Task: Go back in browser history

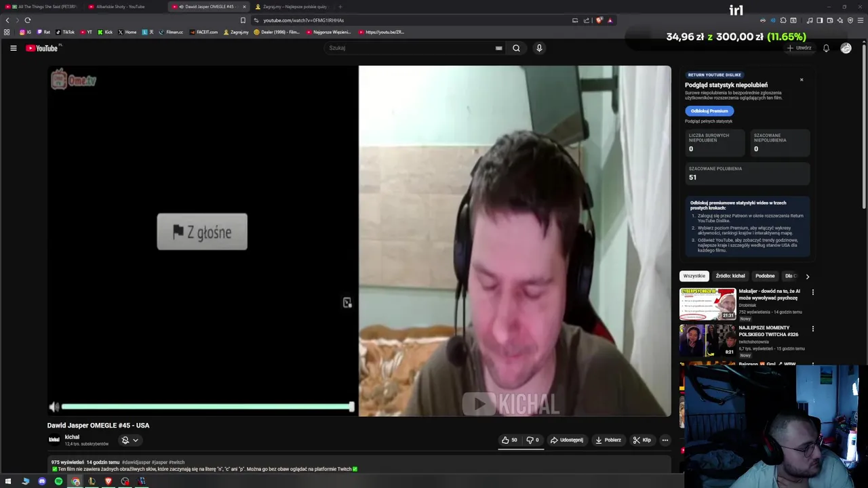Action: coord(7,20)
